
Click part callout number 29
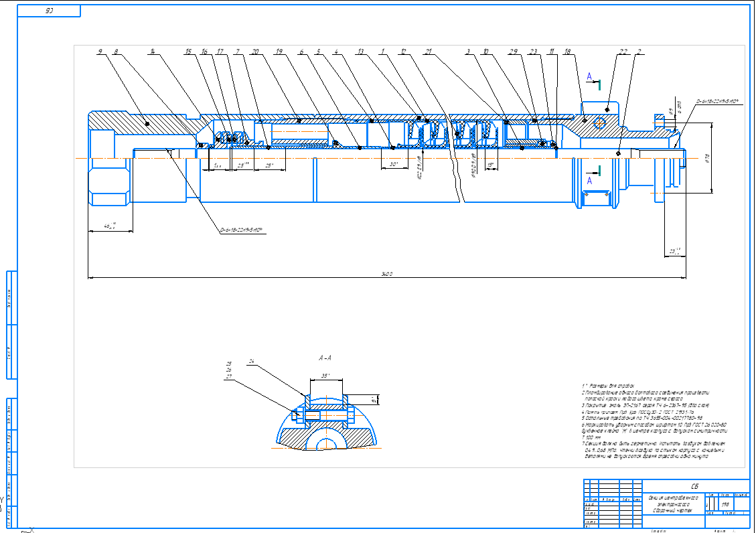tap(514, 51)
